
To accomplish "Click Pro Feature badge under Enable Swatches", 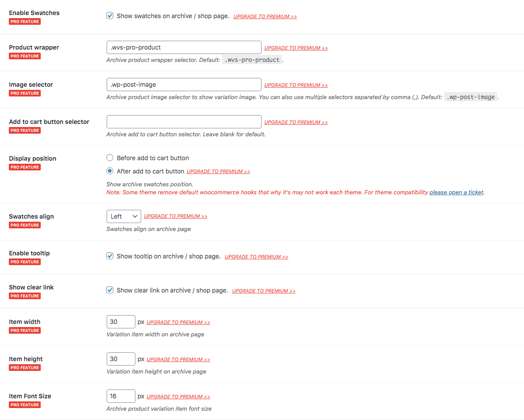I will point(25,22).
